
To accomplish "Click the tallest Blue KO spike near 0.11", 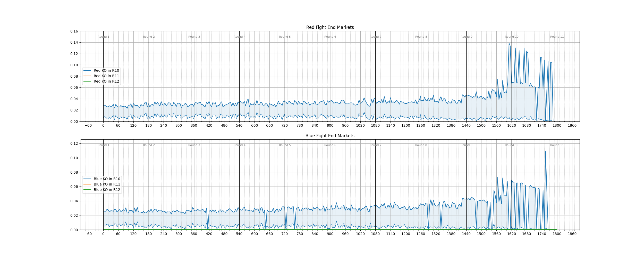I will (545, 152).
